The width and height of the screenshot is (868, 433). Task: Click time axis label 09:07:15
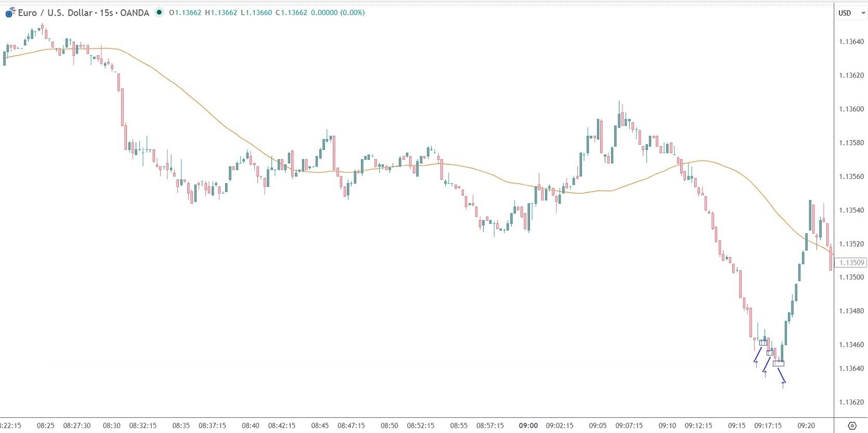pos(629,426)
